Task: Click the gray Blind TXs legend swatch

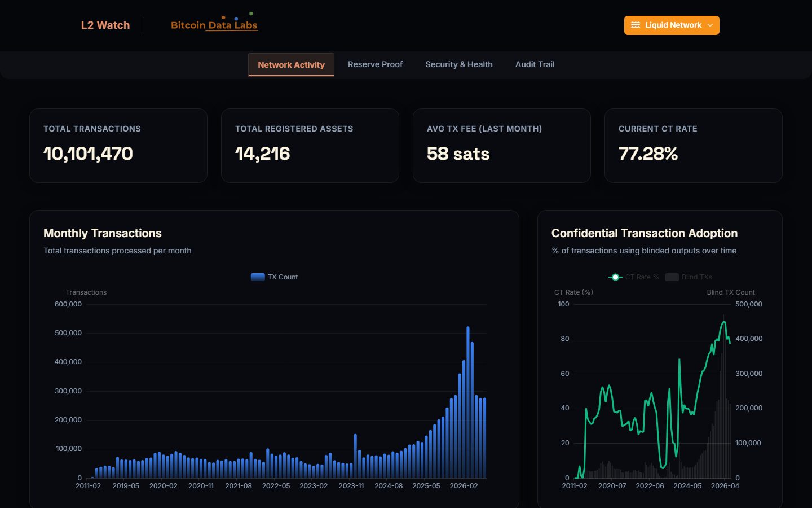Action: click(672, 277)
